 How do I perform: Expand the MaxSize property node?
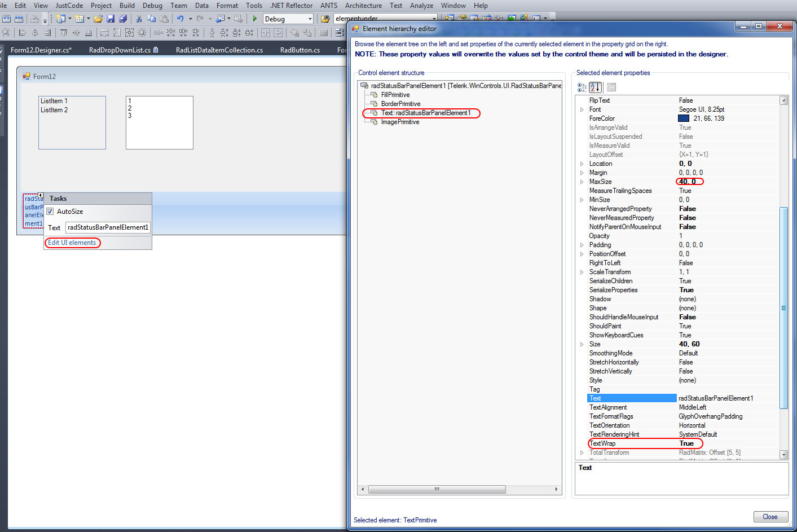[582, 182]
